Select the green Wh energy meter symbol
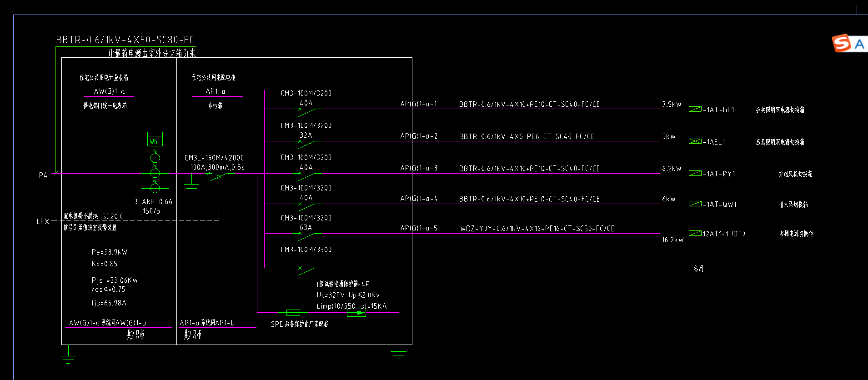Screen dimensions: 868x380 coord(155,139)
